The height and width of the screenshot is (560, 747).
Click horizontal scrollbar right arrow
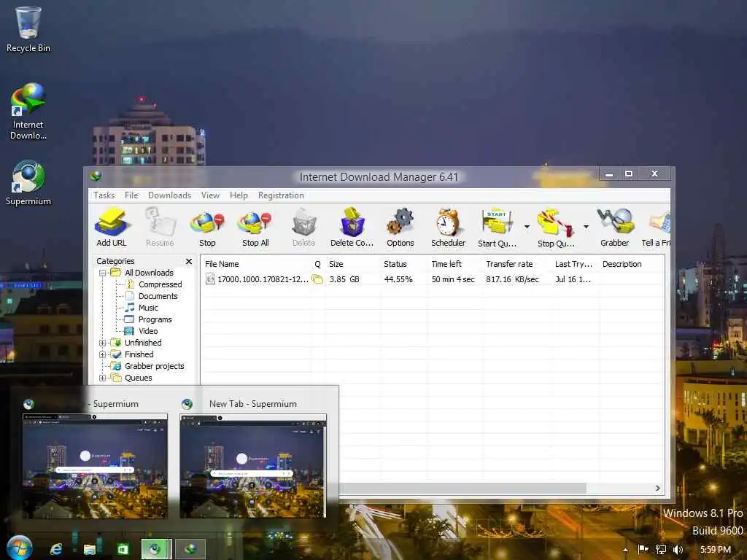(x=657, y=488)
